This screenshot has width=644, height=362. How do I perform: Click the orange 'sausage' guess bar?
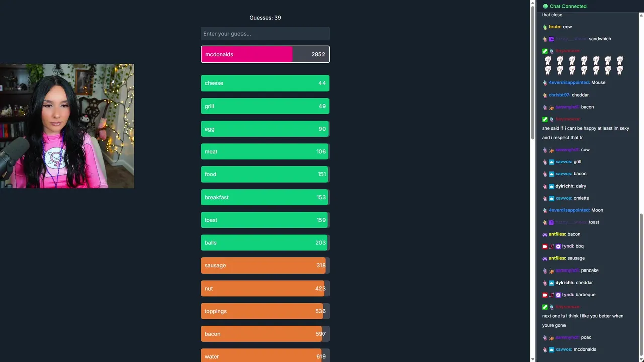coord(265,265)
